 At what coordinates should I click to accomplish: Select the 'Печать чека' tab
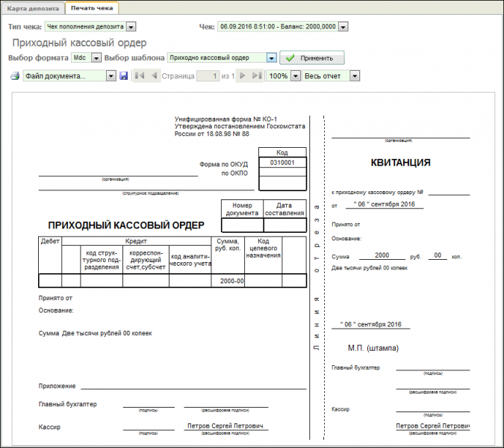tap(92, 8)
